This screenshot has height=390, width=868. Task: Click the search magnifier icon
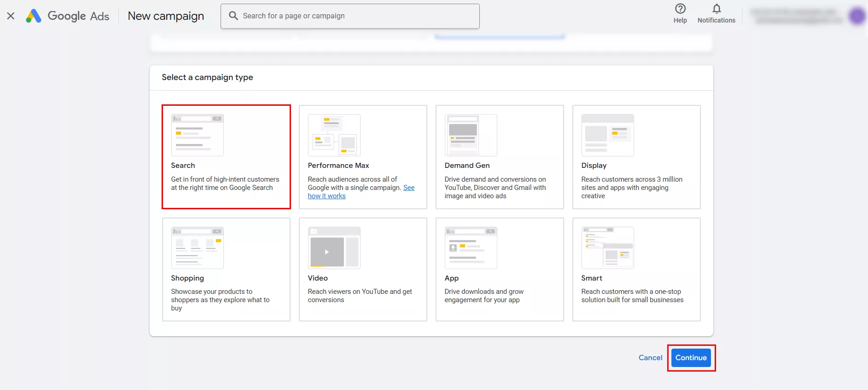233,16
